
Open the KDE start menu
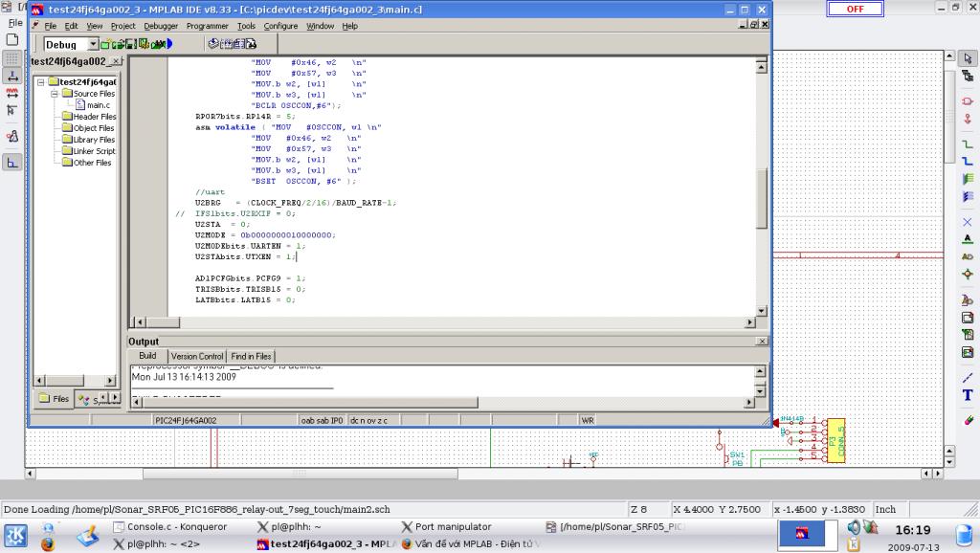pyautogui.click(x=16, y=535)
